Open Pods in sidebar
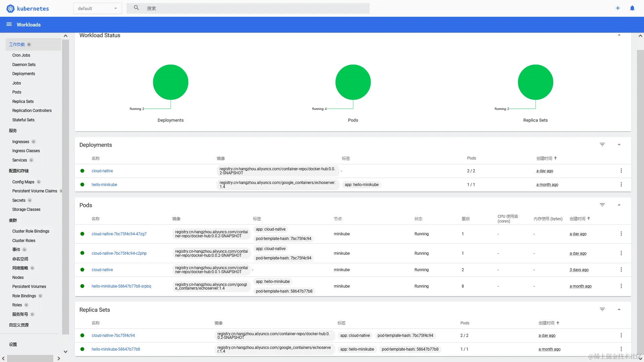Image resolution: width=644 pixels, height=362 pixels. pyautogui.click(x=17, y=92)
